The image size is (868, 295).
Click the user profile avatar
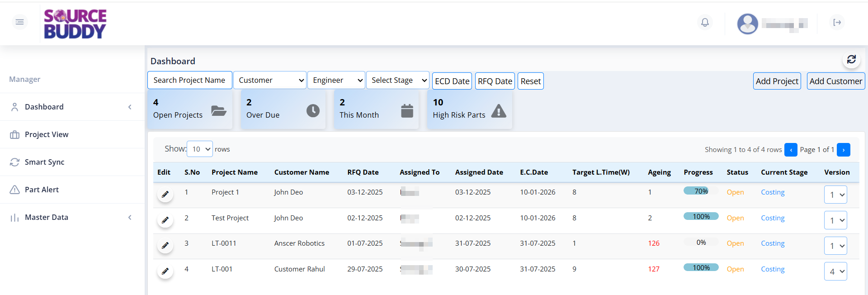coord(747,24)
